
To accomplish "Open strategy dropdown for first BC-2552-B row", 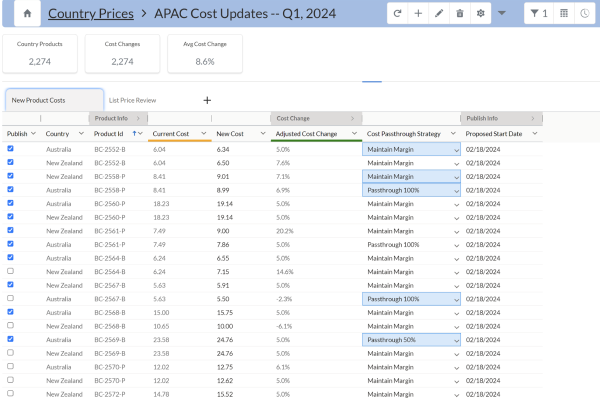I will click(x=456, y=149).
